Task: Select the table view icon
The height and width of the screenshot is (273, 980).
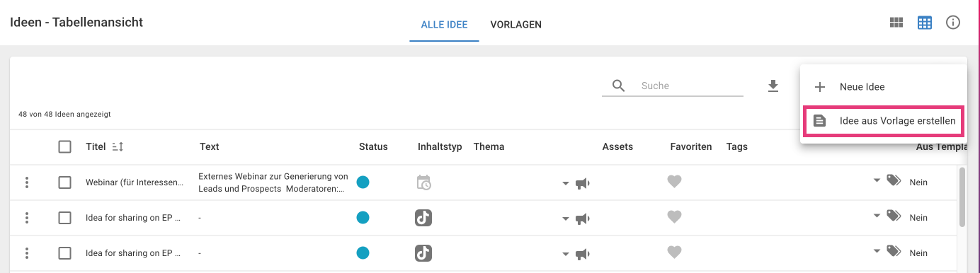Action: click(925, 23)
